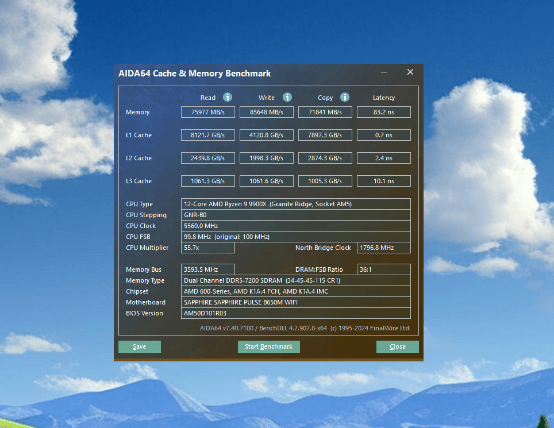Click the Latency column header label
The width and height of the screenshot is (554, 428).
click(x=384, y=98)
